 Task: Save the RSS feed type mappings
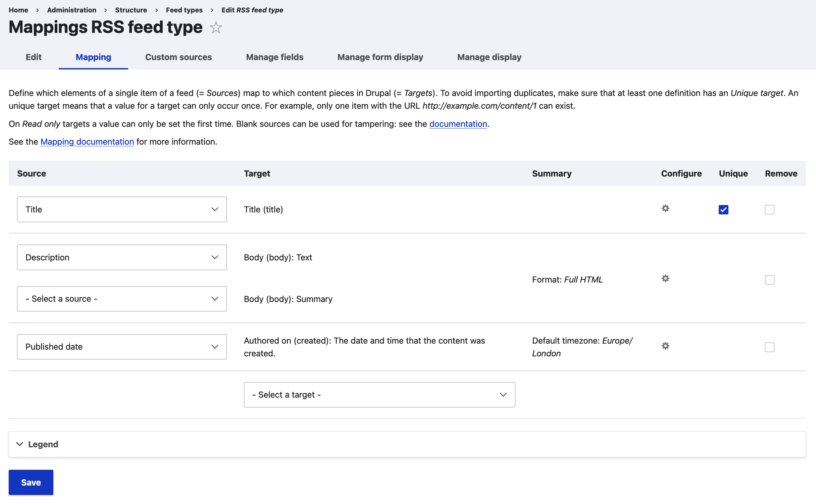coord(30,482)
